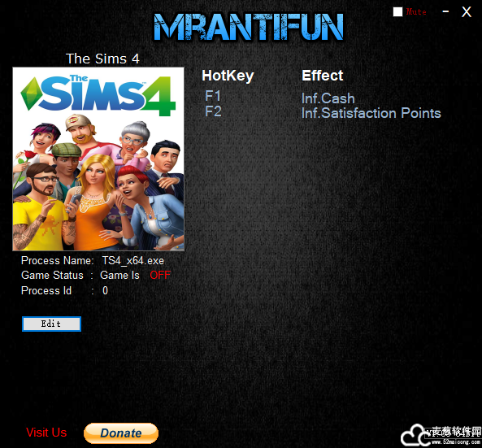
Task: Toggle the Mute checkbox
Action: [x=397, y=12]
